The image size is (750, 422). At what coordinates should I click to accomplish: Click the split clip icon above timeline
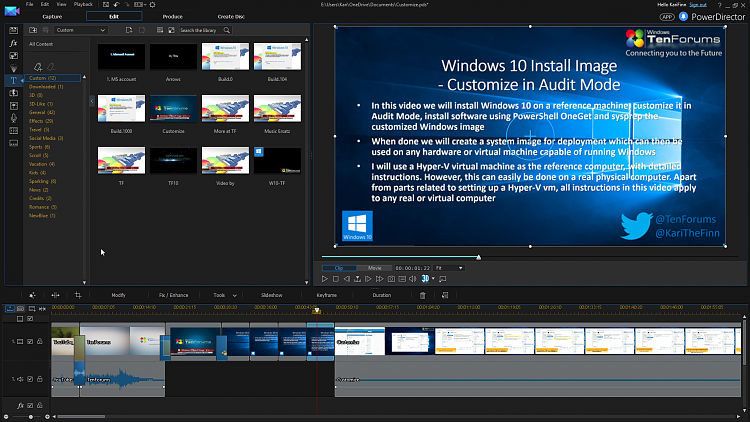pos(55,295)
